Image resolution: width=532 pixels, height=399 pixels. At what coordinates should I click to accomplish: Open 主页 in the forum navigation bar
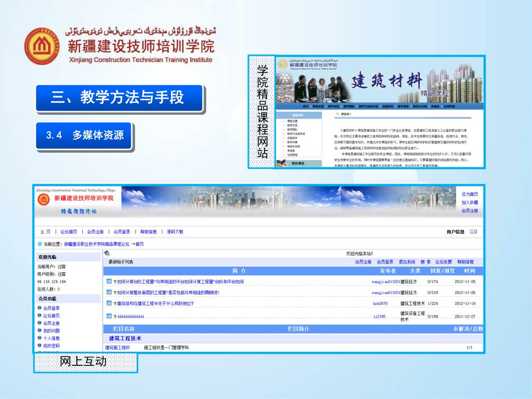(x=45, y=232)
